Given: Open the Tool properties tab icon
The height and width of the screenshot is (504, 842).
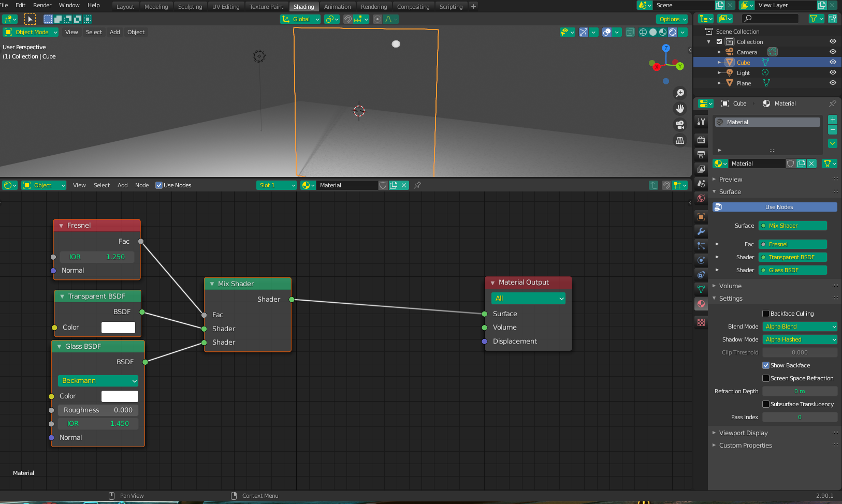Looking at the screenshot, I should coord(701,122).
